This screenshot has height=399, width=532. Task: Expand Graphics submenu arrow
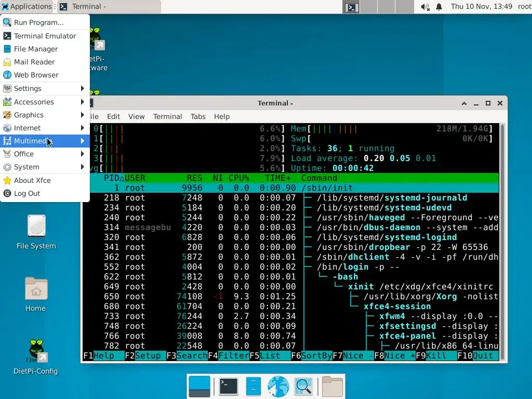pyautogui.click(x=83, y=115)
